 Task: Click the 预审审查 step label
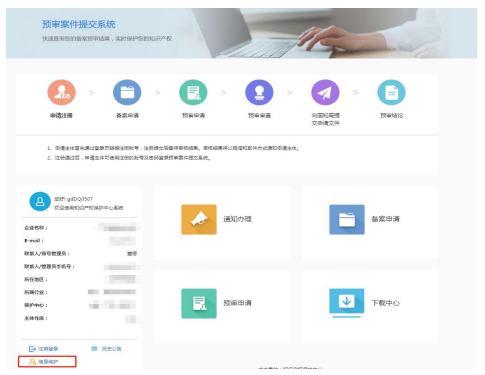pyautogui.click(x=259, y=115)
